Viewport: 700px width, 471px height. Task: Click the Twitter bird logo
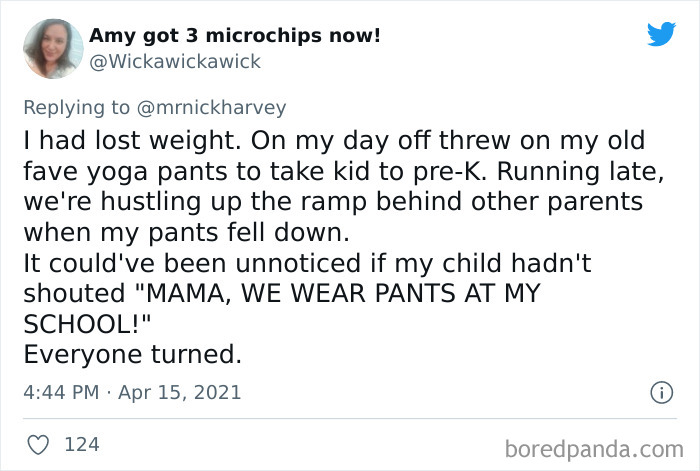pos(661,34)
